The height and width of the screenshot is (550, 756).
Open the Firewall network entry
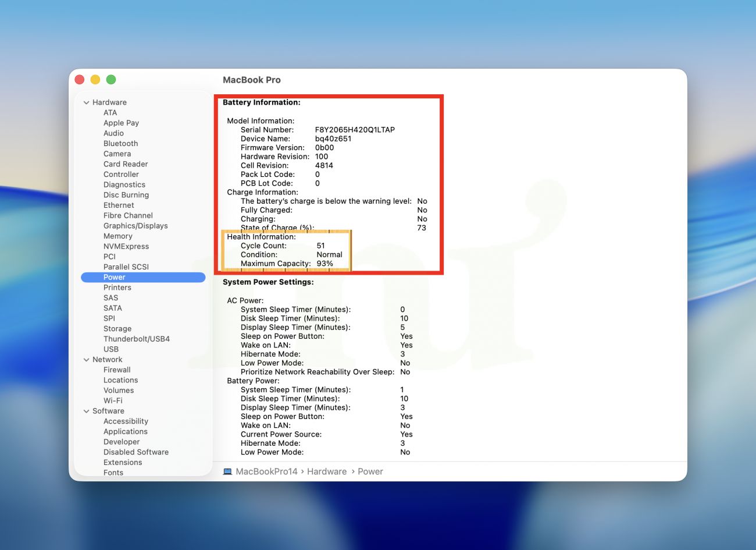(x=117, y=370)
